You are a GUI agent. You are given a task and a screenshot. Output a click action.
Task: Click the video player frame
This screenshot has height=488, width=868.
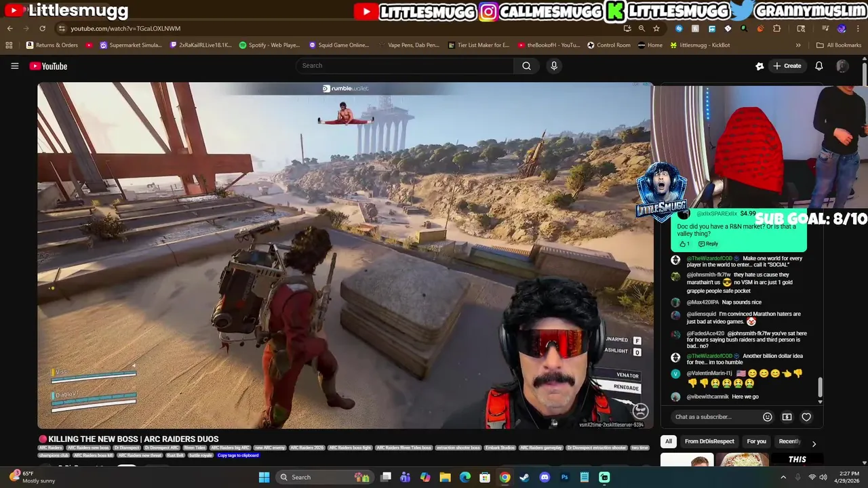click(x=345, y=256)
